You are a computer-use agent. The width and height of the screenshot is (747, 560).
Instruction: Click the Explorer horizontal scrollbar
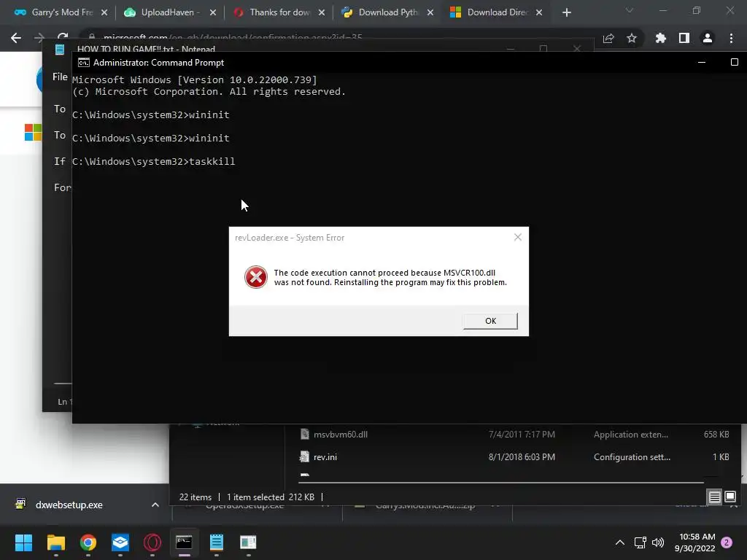pyautogui.click(x=502, y=483)
